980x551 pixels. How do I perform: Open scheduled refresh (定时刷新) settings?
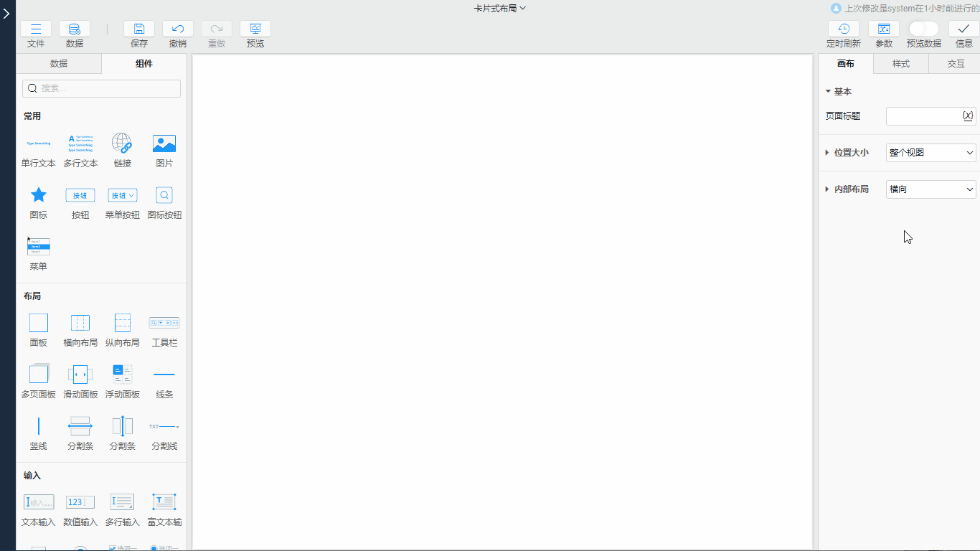tap(844, 29)
